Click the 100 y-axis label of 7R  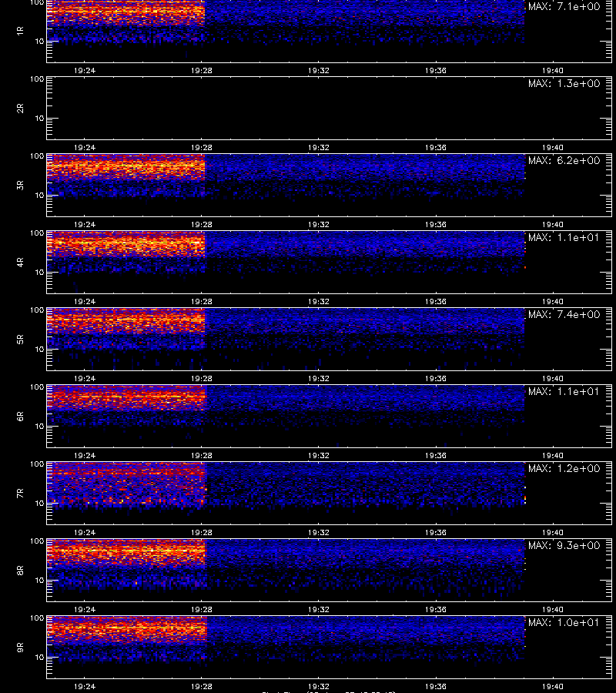pyautogui.click(x=37, y=464)
